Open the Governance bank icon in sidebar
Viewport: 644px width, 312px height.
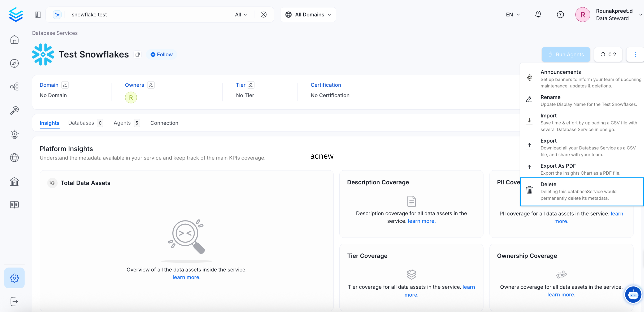point(14,181)
